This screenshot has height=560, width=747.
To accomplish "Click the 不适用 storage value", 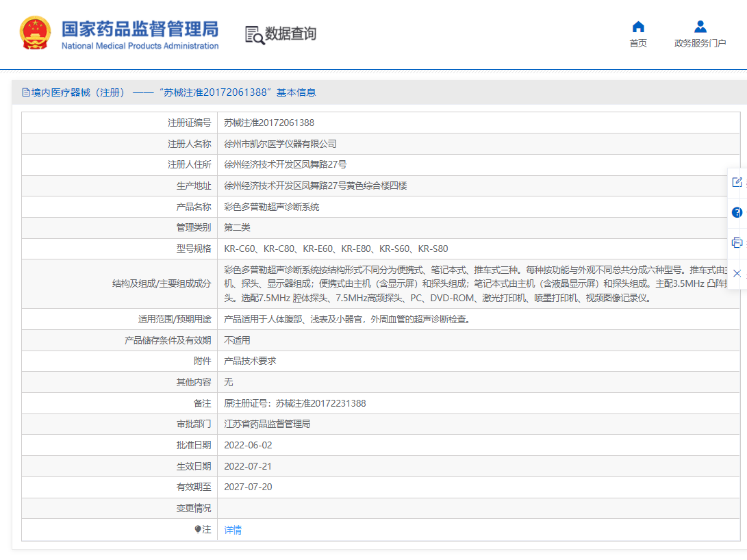I will pyautogui.click(x=238, y=340).
